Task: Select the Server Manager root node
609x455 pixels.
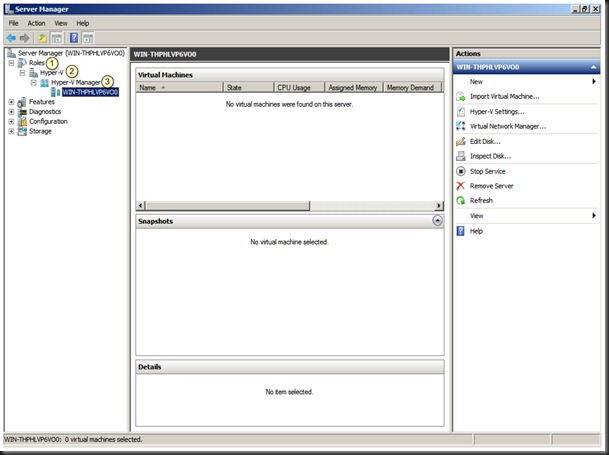Action: 71,53
